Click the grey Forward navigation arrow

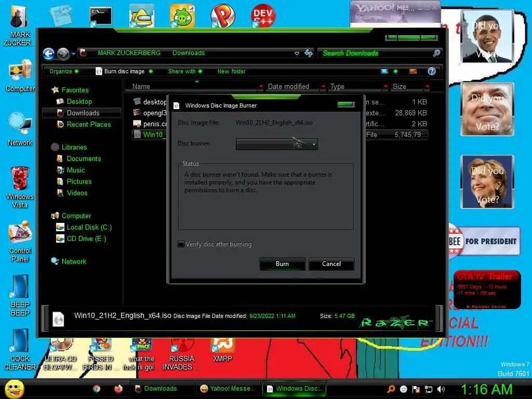click(63, 54)
